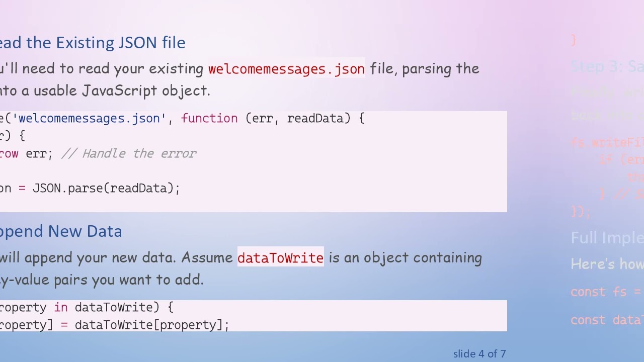Click the faded "const fs =" code
The image size is (644, 362).
click(607, 292)
